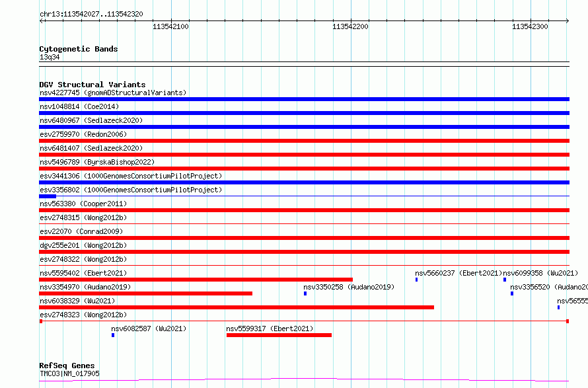
Task: Click the red bar under nsv5599317
Action: (x=279, y=335)
